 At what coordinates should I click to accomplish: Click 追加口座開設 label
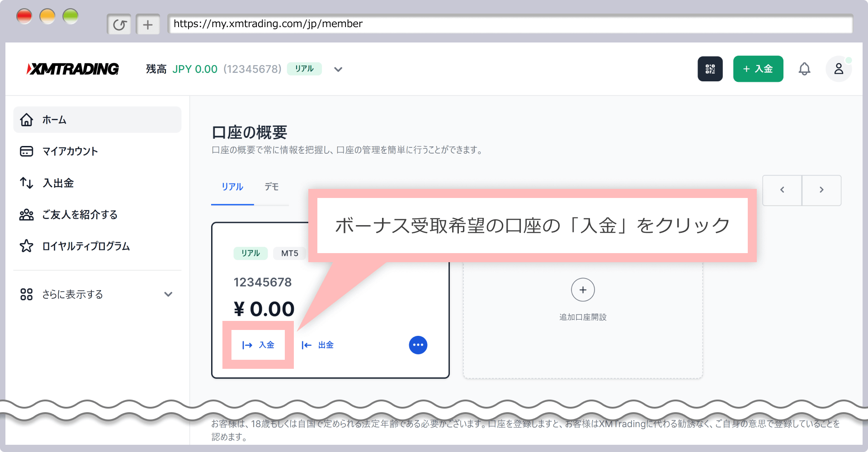click(583, 317)
